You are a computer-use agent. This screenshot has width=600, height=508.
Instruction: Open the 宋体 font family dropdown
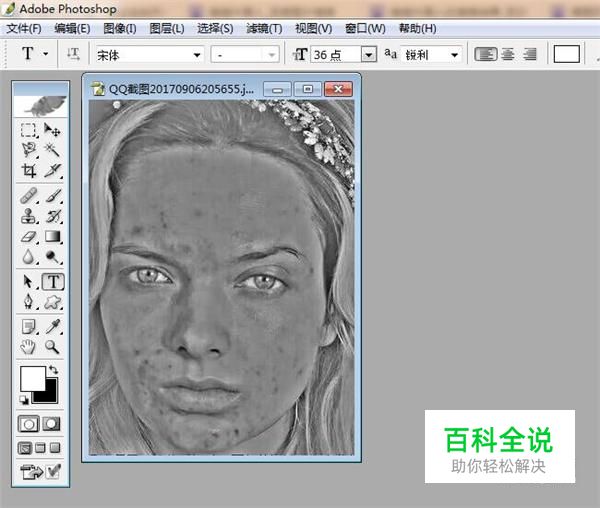[197, 55]
